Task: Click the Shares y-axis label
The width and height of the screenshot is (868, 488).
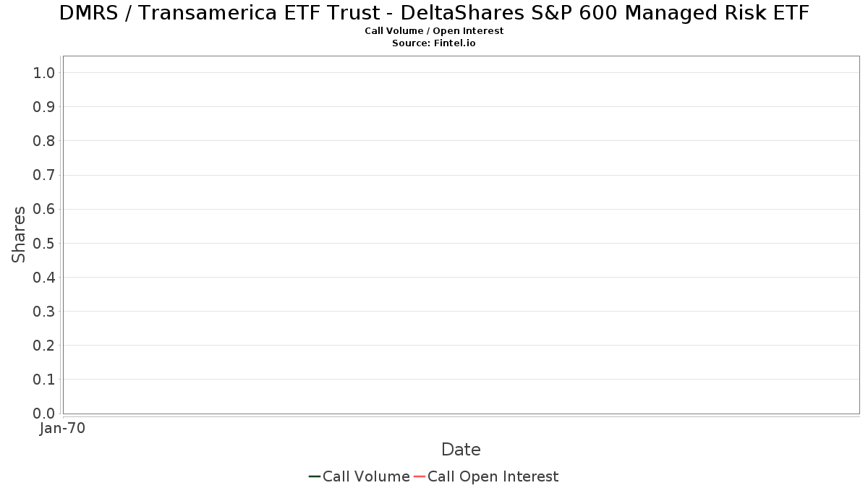Action: [19, 234]
